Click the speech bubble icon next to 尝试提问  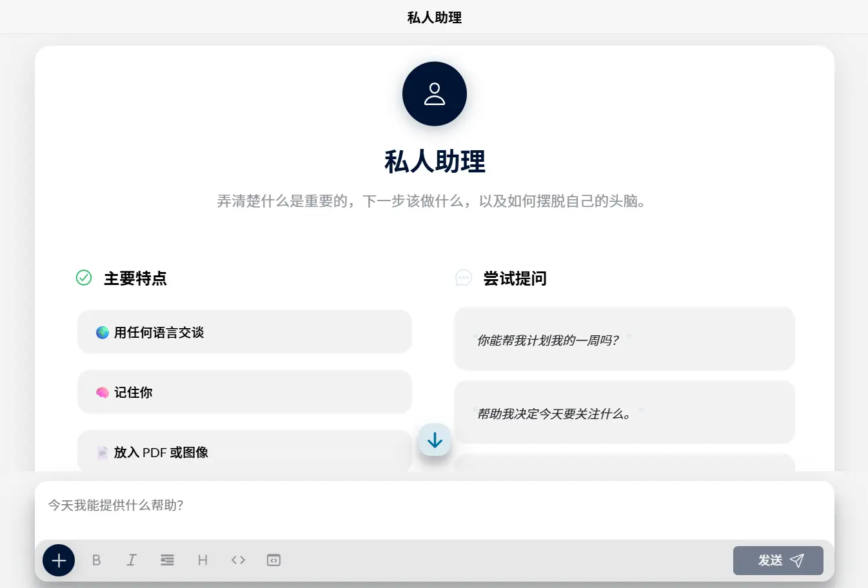coord(464,278)
